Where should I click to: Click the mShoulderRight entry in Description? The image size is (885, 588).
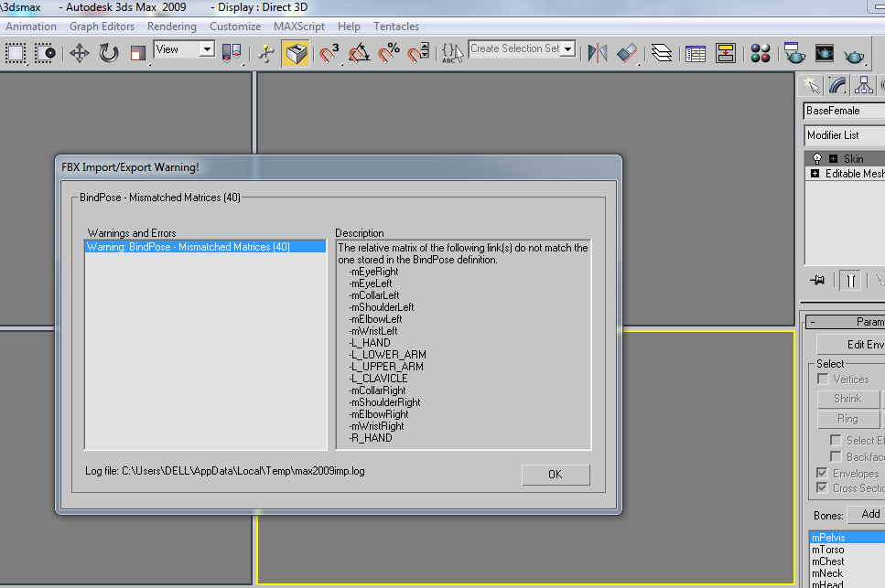[x=385, y=402]
